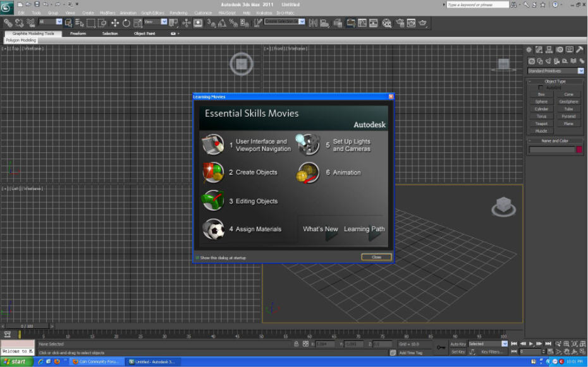The image size is (588, 367).
Task: Select the Move tool in main toolbar
Action: pos(114,23)
